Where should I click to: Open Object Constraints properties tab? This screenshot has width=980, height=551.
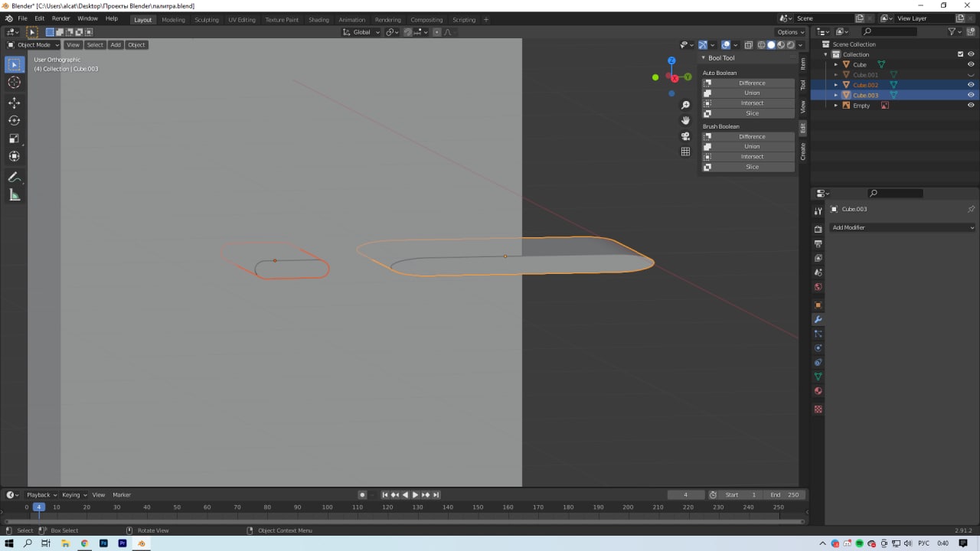(x=818, y=362)
